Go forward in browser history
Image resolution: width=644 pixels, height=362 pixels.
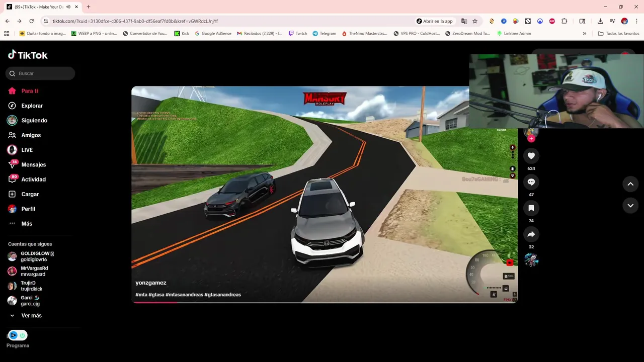pyautogui.click(x=19, y=21)
